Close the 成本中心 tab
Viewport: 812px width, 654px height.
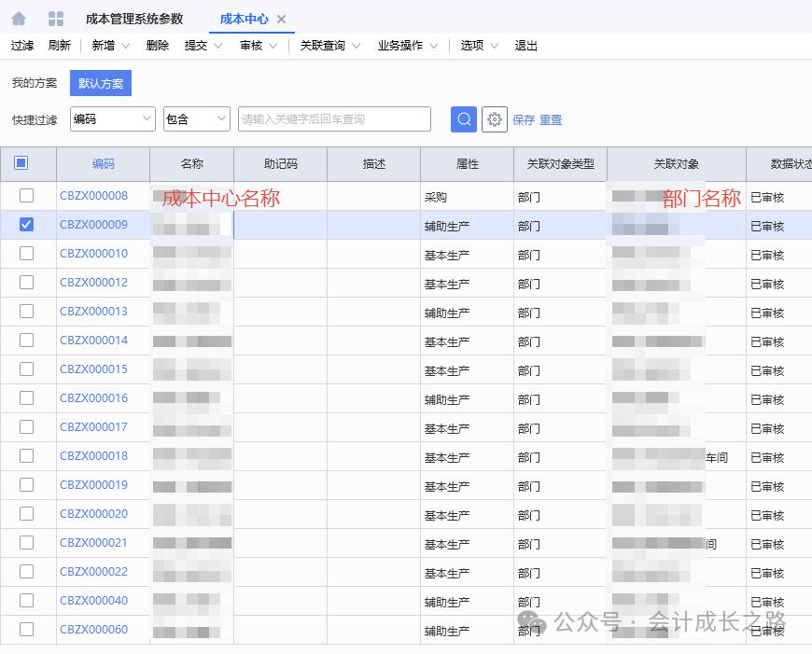(282, 20)
